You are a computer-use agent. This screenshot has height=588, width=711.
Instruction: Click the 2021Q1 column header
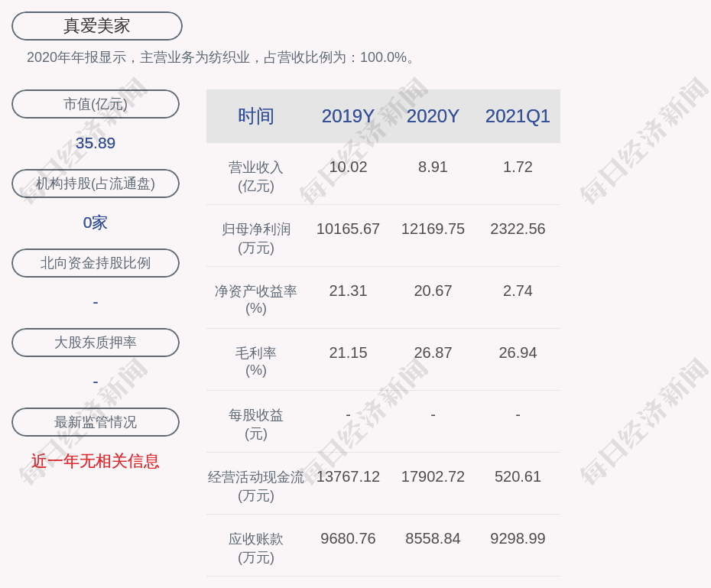518,116
